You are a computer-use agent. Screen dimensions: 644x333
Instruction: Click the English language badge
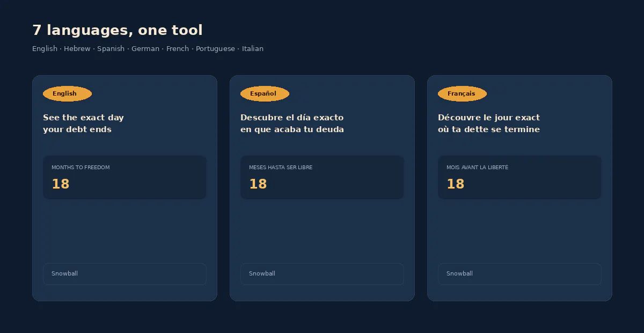[x=67, y=93]
